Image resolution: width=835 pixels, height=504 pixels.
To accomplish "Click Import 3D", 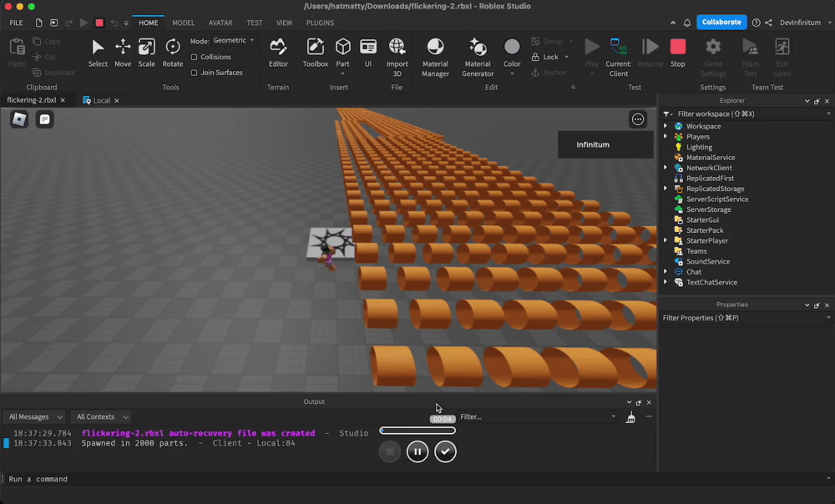I will [x=397, y=57].
